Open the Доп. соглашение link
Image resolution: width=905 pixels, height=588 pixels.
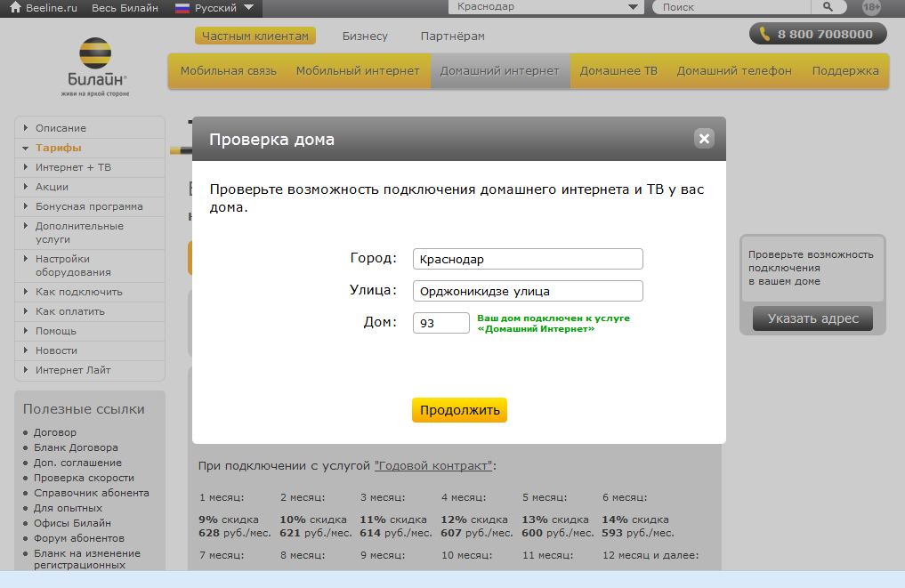[x=77, y=463]
